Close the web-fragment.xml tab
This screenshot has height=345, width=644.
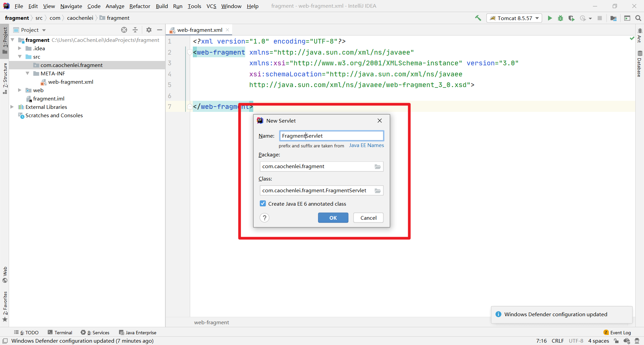tap(227, 30)
